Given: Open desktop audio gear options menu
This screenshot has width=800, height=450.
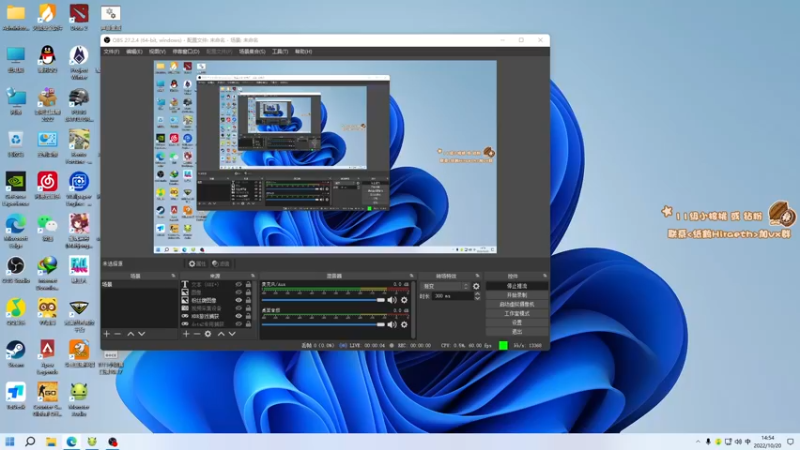Looking at the screenshot, I should 404,324.
